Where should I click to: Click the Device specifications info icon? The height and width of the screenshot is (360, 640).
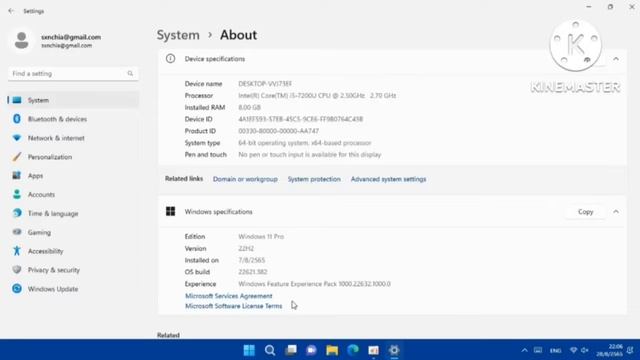[x=170, y=59]
